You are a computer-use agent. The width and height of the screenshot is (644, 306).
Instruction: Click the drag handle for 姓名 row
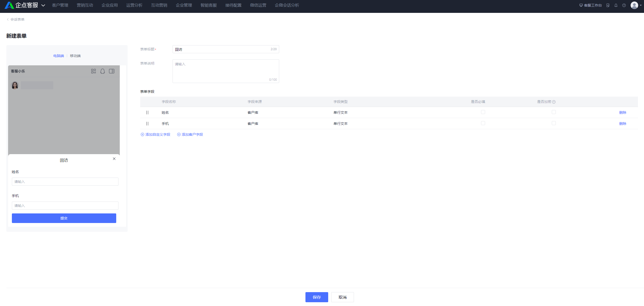tap(147, 113)
